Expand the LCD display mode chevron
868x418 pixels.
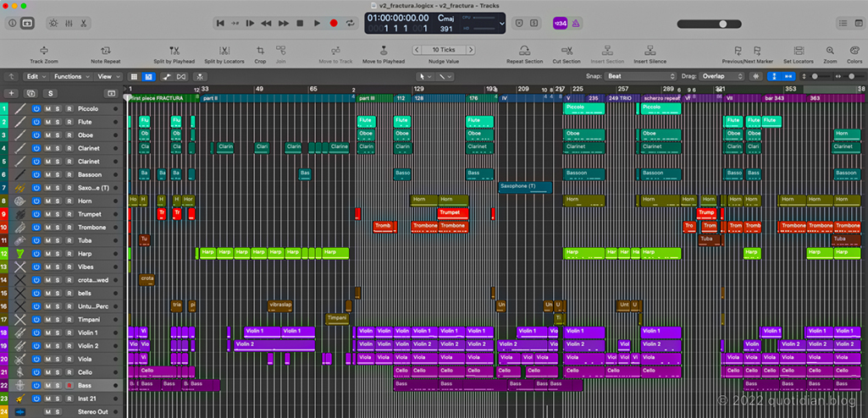tap(502, 24)
